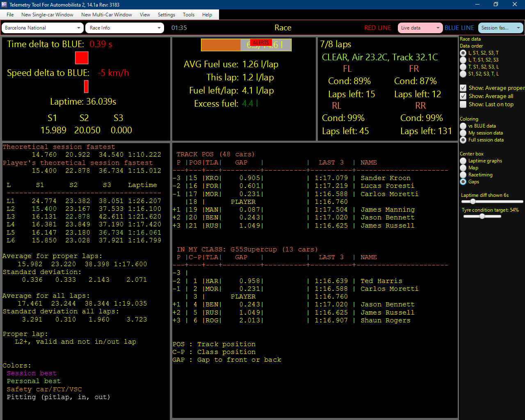Click the Time delta to BLUE value

101,44
